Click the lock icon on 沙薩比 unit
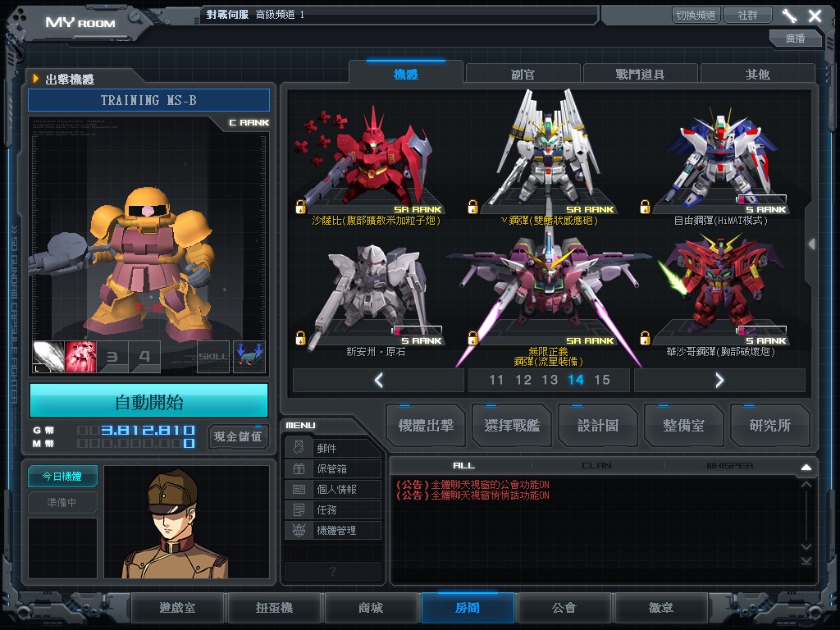 coord(300,206)
